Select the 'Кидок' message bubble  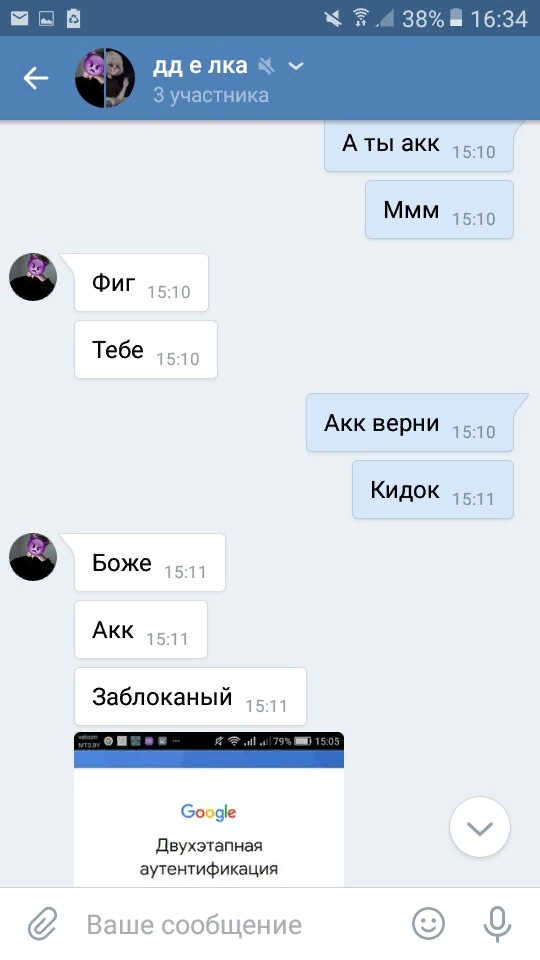tap(433, 489)
